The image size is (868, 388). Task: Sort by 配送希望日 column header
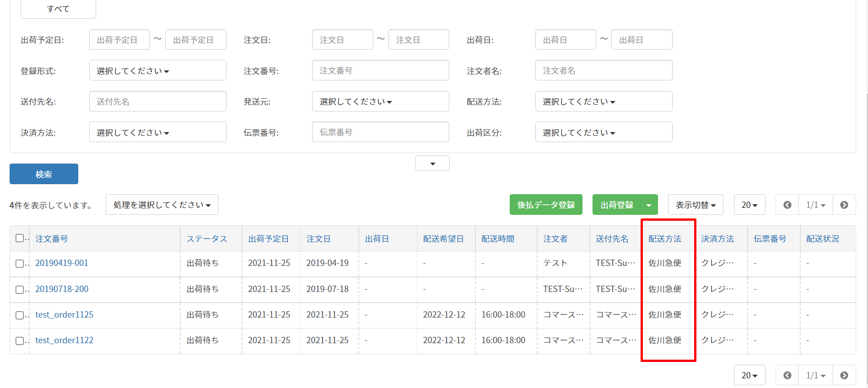[x=443, y=239]
